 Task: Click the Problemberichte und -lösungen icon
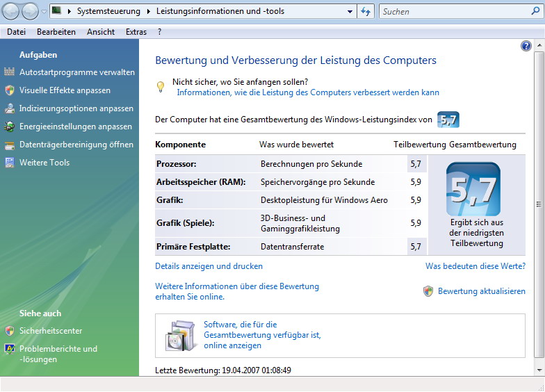click(10, 349)
